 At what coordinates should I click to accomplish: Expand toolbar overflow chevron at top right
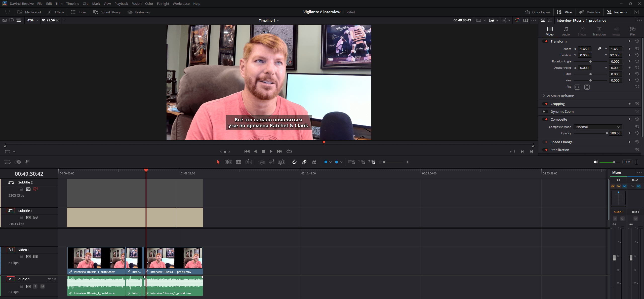click(x=636, y=12)
